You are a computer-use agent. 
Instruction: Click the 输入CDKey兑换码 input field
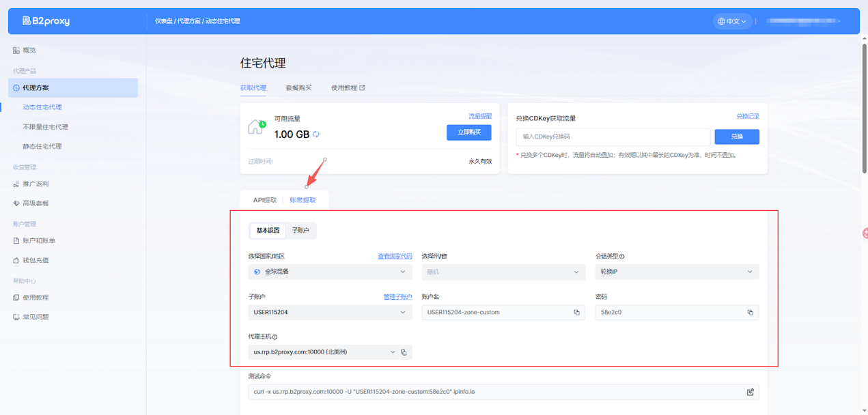click(x=613, y=137)
